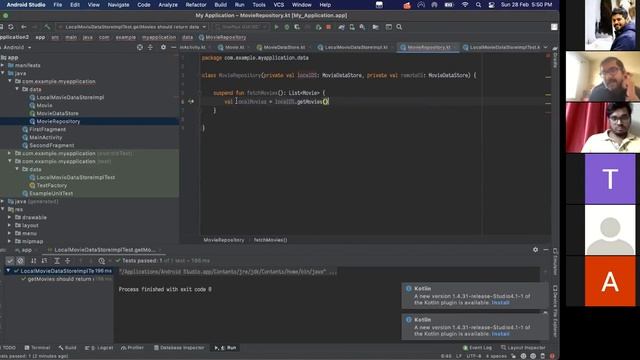Click the layout window icon in main toolbar
The width and height of the screenshot is (640, 360).
[389, 27]
